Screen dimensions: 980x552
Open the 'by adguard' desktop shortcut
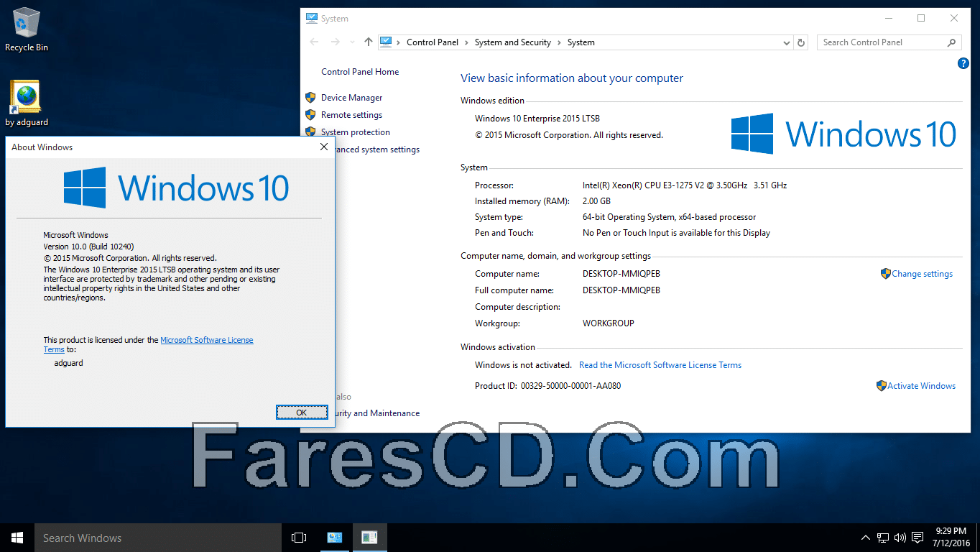pyautogui.click(x=27, y=103)
